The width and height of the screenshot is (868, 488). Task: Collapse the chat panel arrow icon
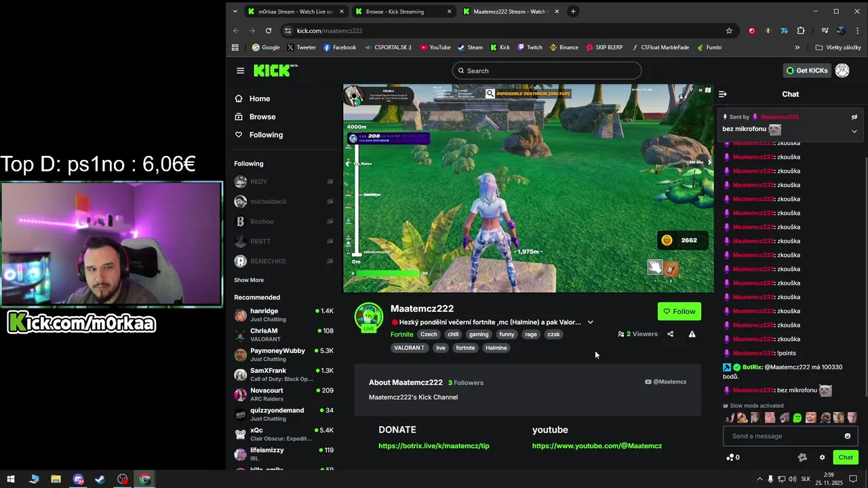[x=723, y=94]
